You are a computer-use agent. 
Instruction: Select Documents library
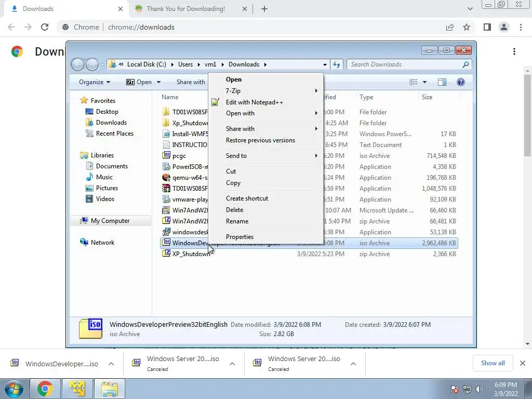tap(112, 166)
